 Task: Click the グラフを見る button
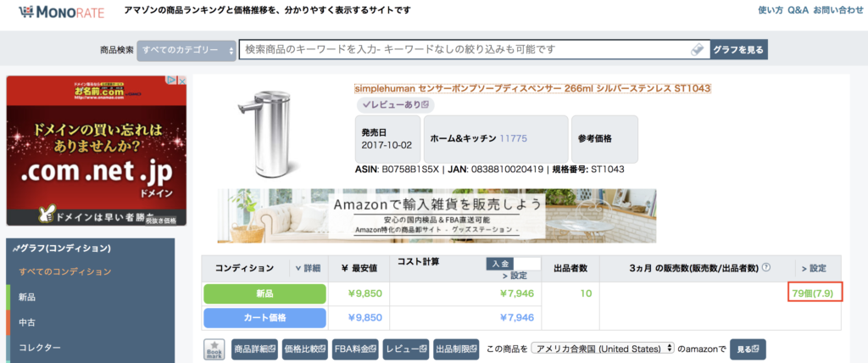[738, 49]
